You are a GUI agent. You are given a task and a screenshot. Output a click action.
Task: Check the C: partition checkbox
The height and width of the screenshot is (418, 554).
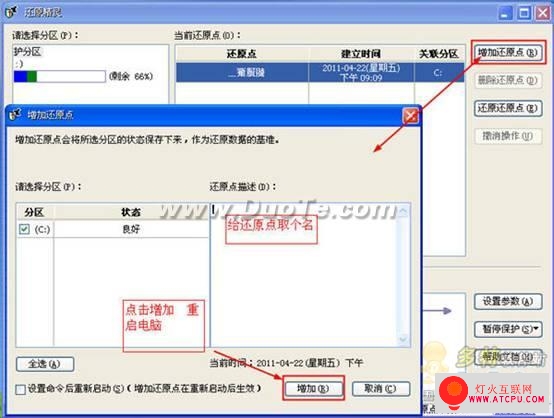[x=24, y=229]
